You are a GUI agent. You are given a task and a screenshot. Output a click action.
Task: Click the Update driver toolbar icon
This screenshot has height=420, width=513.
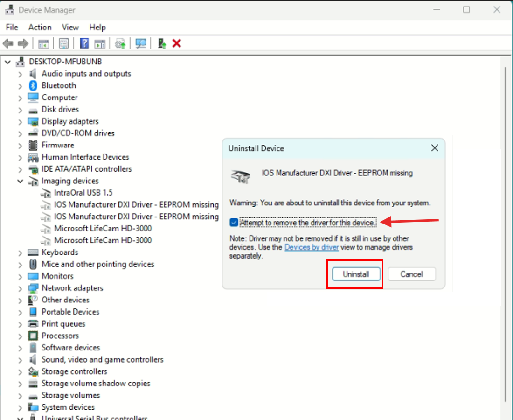[x=120, y=43]
